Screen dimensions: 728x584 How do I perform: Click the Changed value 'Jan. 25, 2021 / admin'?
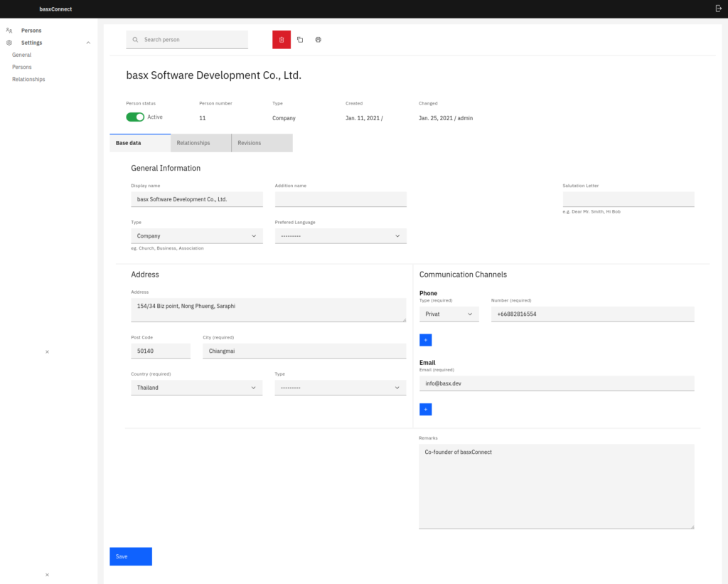pos(446,118)
